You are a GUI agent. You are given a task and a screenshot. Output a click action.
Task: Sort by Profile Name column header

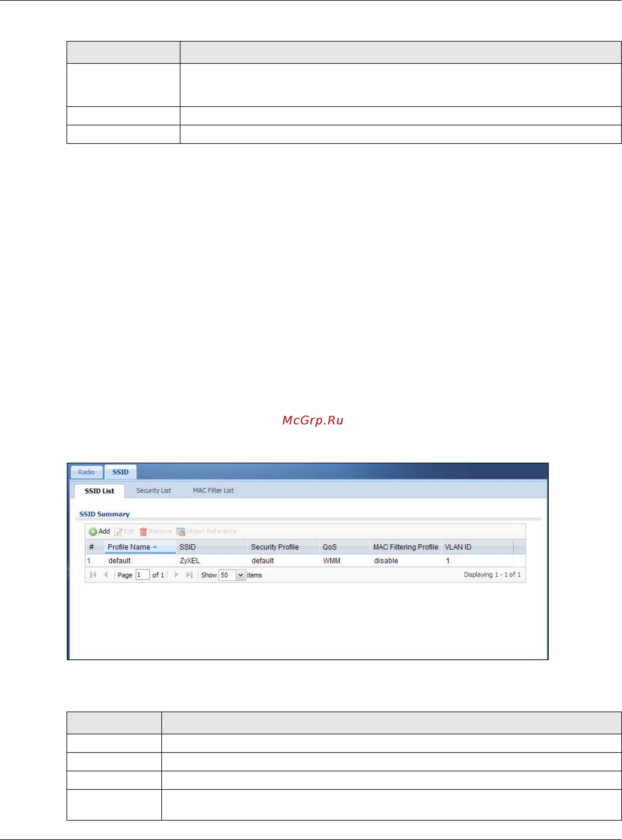pos(140,547)
